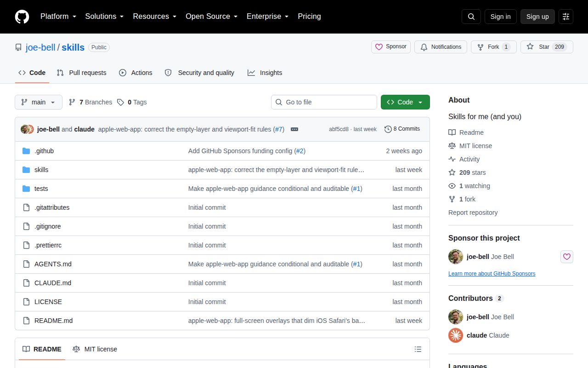View the 1 watching link
The width and height of the screenshot is (588, 368).
[469, 186]
